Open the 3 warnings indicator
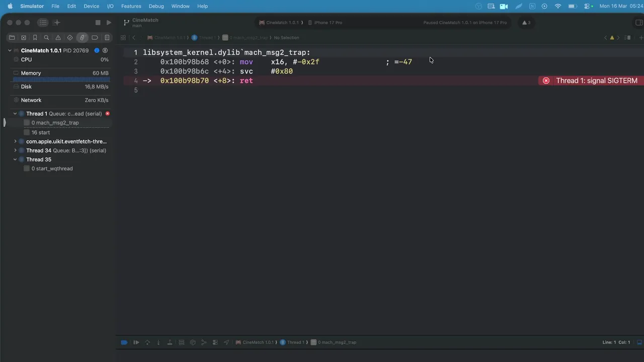 [x=526, y=23]
